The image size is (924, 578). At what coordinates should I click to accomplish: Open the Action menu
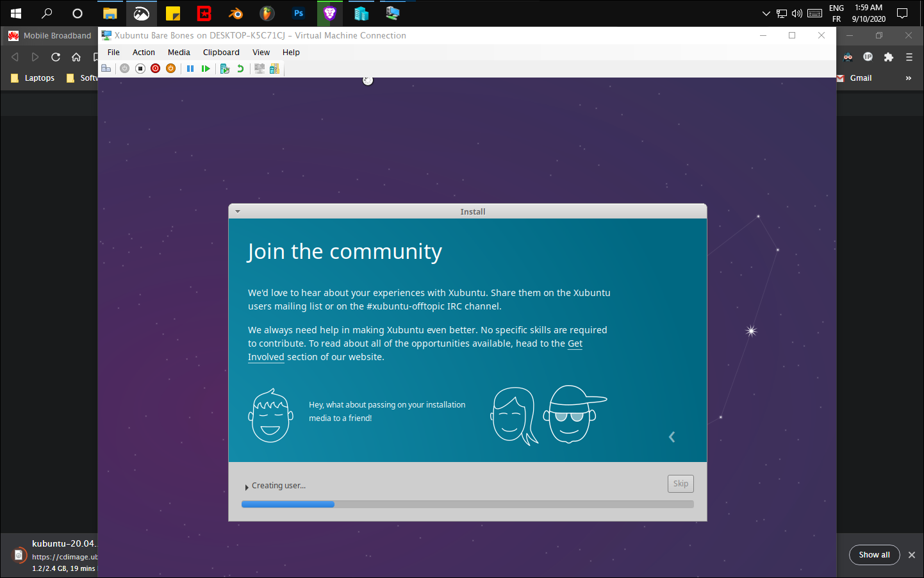pyautogui.click(x=144, y=53)
